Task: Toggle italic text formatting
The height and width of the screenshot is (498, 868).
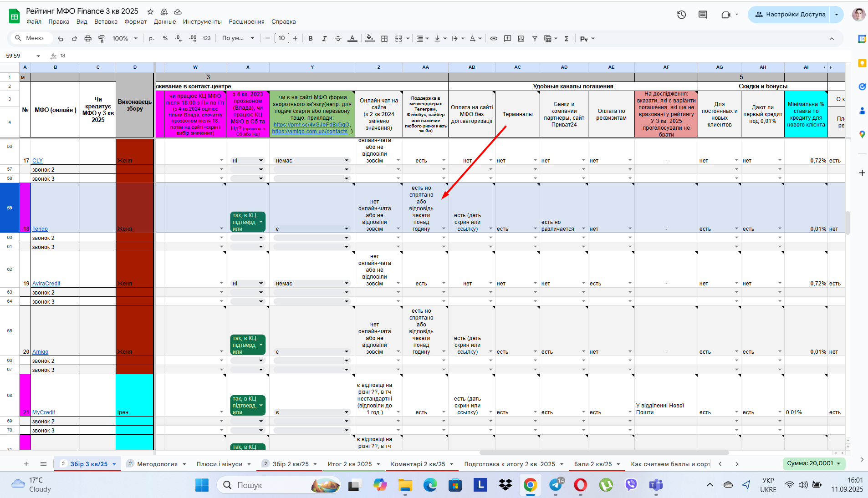Action: pos(324,39)
